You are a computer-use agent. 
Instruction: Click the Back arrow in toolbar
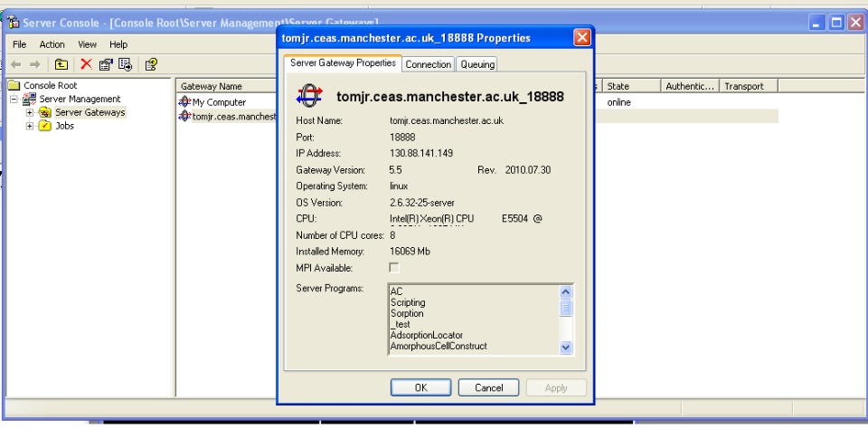pos(16,65)
